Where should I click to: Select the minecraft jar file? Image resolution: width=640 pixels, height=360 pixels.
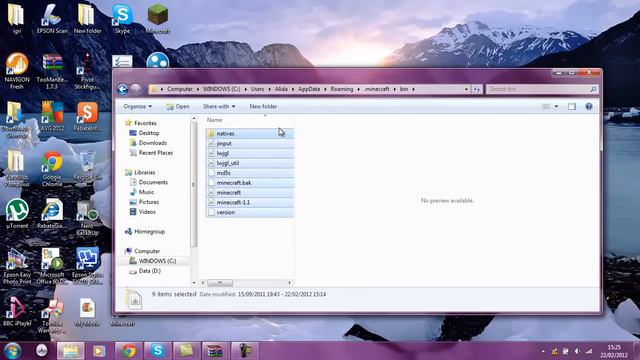(x=250, y=192)
